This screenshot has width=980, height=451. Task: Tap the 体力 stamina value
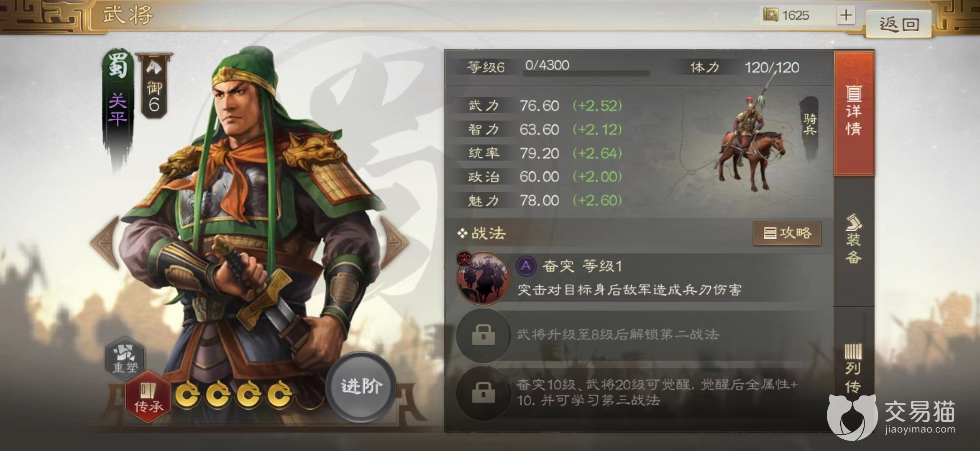click(x=772, y=68)
